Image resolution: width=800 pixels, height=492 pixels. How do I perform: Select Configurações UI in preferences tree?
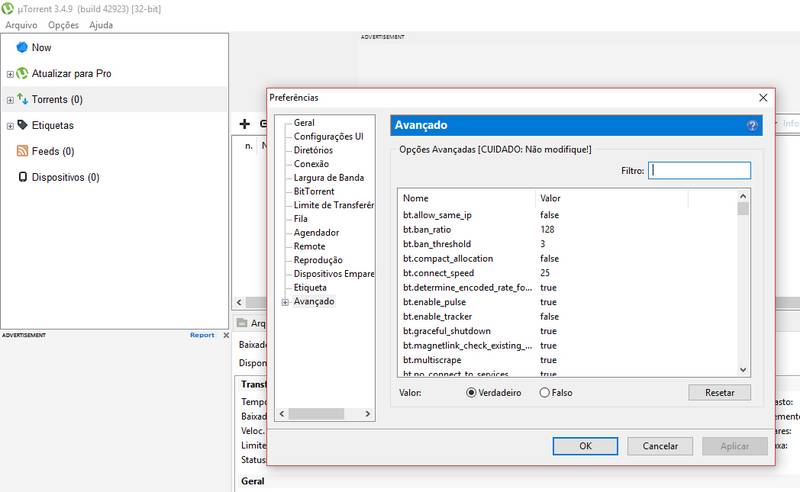point(329,136)
